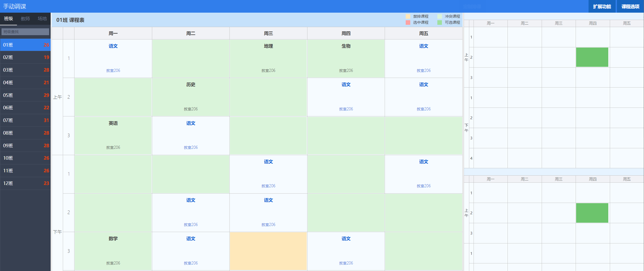644x271 pixels.
Task: Click the 可选课程 legend color swatch
Action: tap(440, 23)
